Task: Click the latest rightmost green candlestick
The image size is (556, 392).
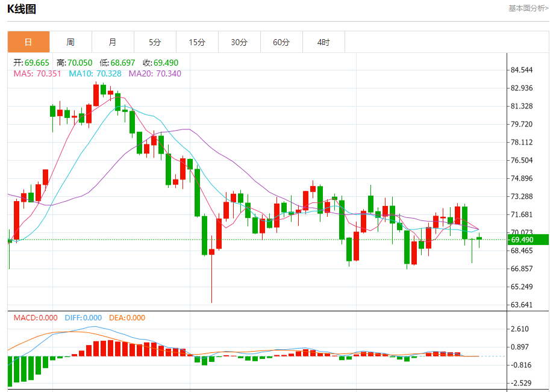Action: 479,238
